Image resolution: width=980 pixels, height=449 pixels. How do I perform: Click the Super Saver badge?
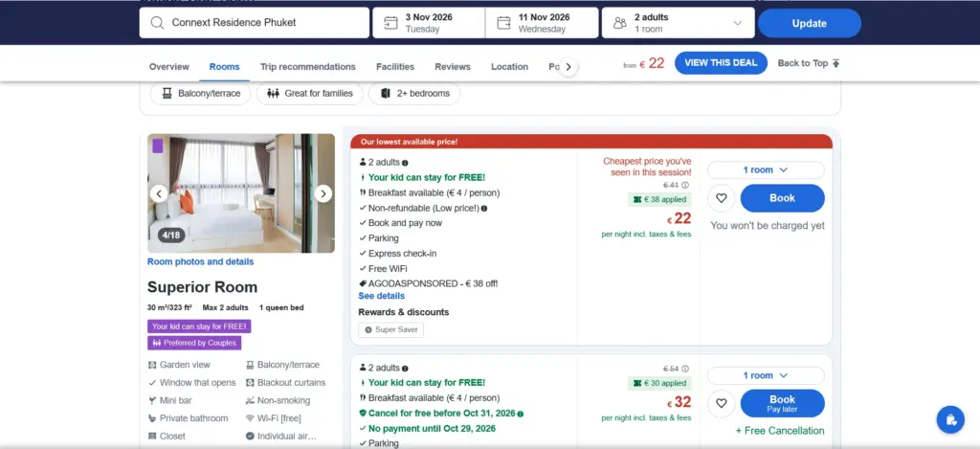[391, 329]
